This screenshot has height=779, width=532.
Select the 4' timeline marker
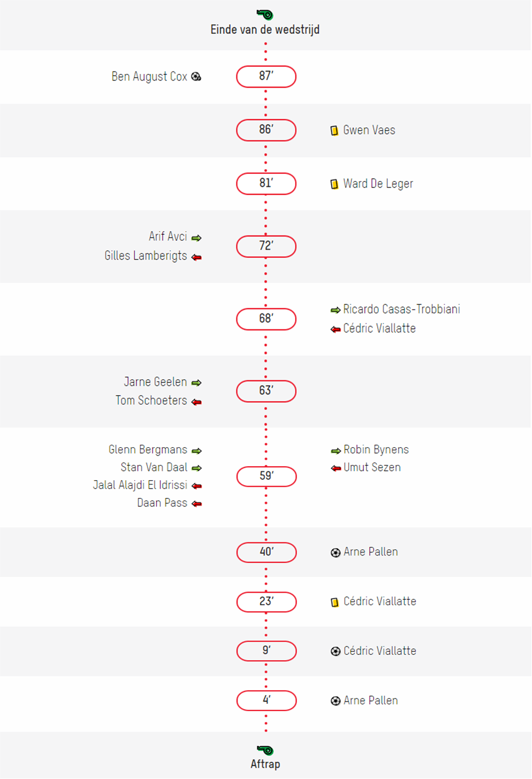click(266, 700)
